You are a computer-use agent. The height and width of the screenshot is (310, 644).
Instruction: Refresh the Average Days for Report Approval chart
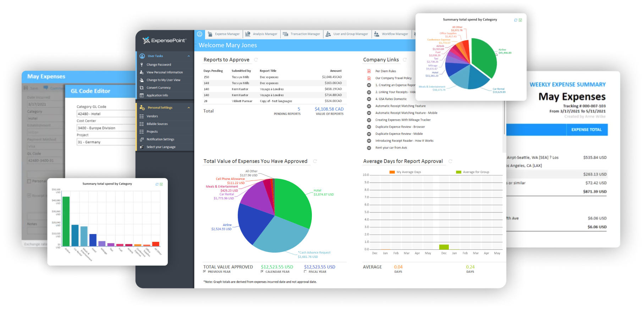(450, 161)
